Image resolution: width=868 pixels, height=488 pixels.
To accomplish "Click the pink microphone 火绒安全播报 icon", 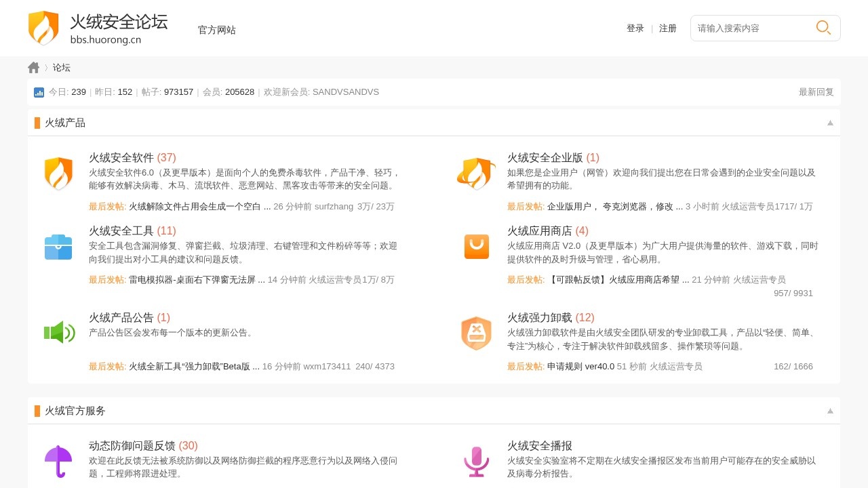I will click(x=476, y=462).
